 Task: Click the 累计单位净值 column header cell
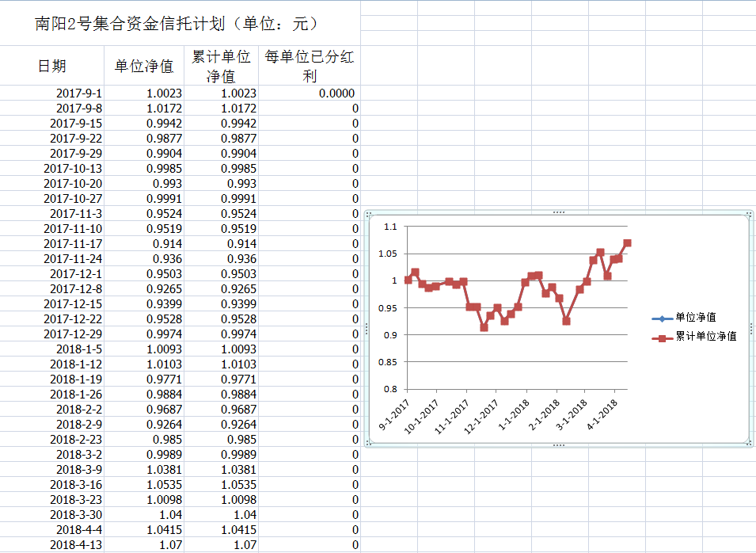click(221, 66)
